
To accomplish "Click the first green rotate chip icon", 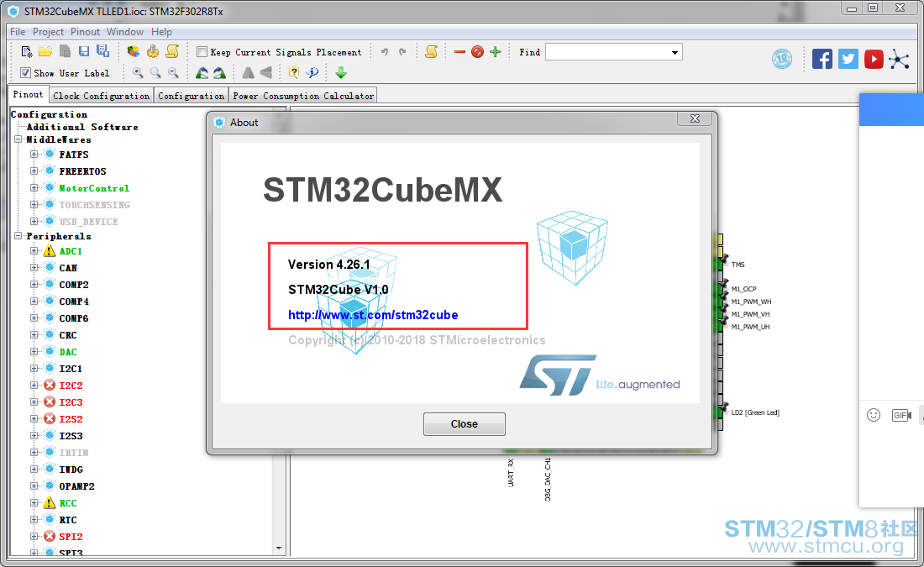I will click(x=202, y=72).
